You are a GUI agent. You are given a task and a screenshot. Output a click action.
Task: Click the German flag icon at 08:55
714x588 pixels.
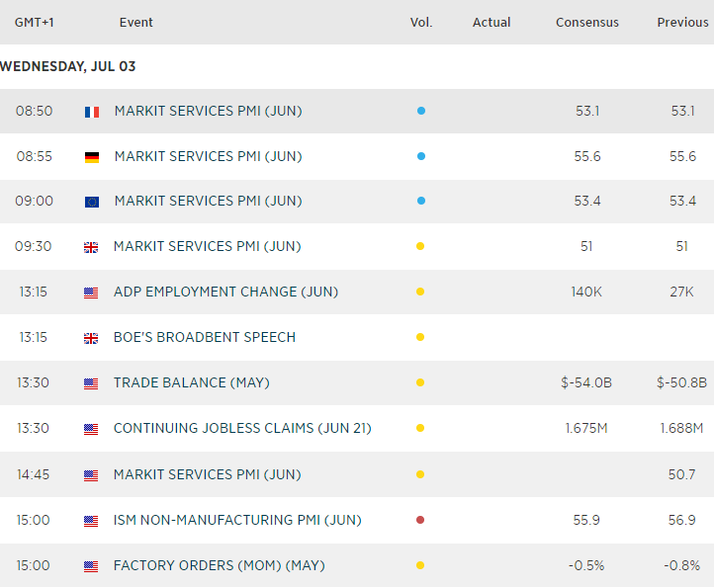pos(92,157)
